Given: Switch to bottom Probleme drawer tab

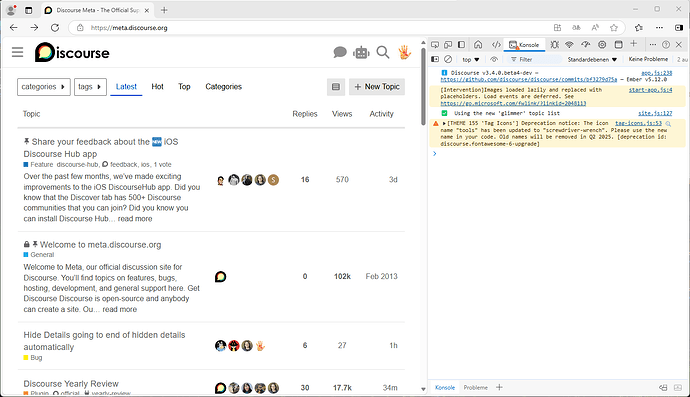Looking at the screenshot, I should (x=475, y=387).
